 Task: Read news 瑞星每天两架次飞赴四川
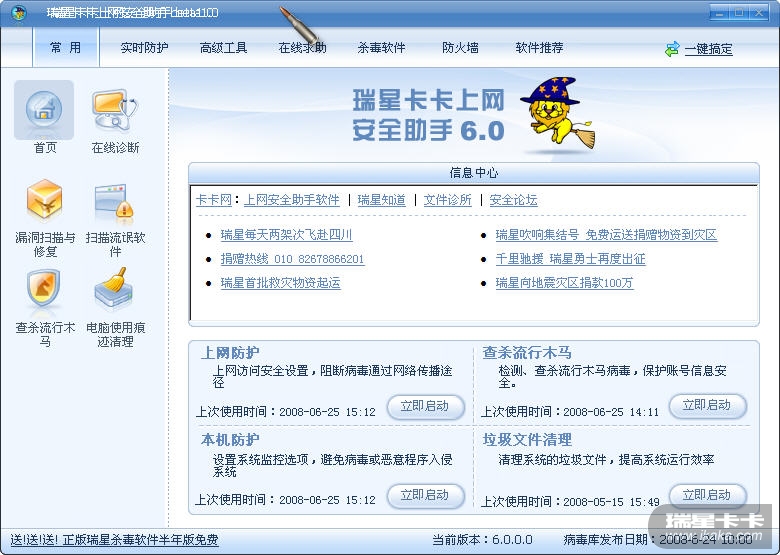pyautogui.click(x=287, y=235)
